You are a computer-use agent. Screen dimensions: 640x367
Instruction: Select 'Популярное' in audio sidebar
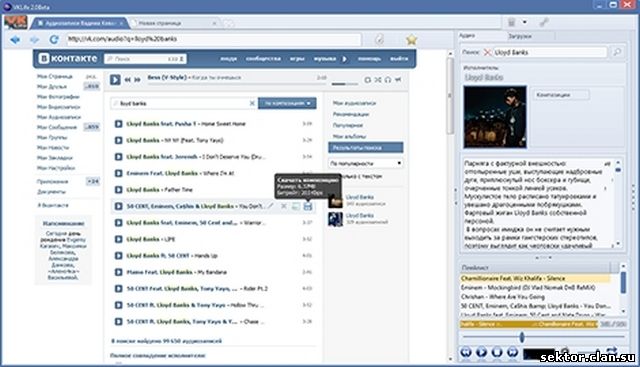[348, 125]
